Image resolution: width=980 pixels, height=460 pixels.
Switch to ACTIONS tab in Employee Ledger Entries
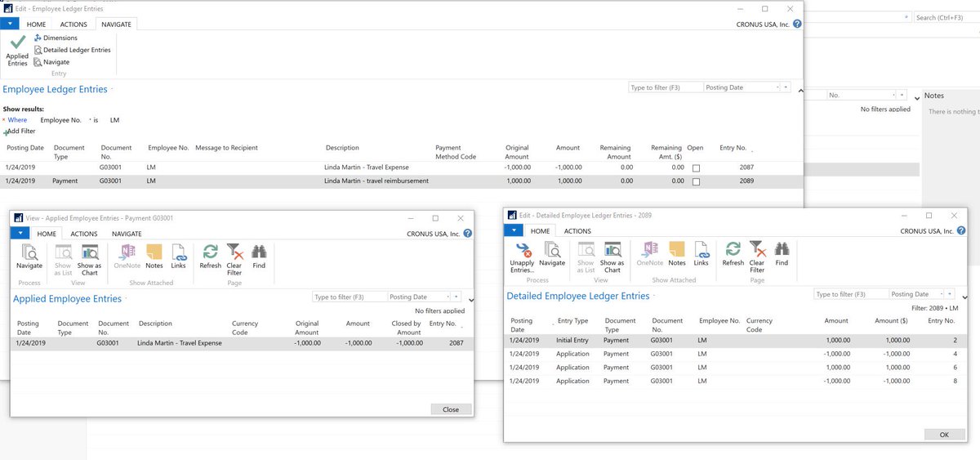click(73, 25)
